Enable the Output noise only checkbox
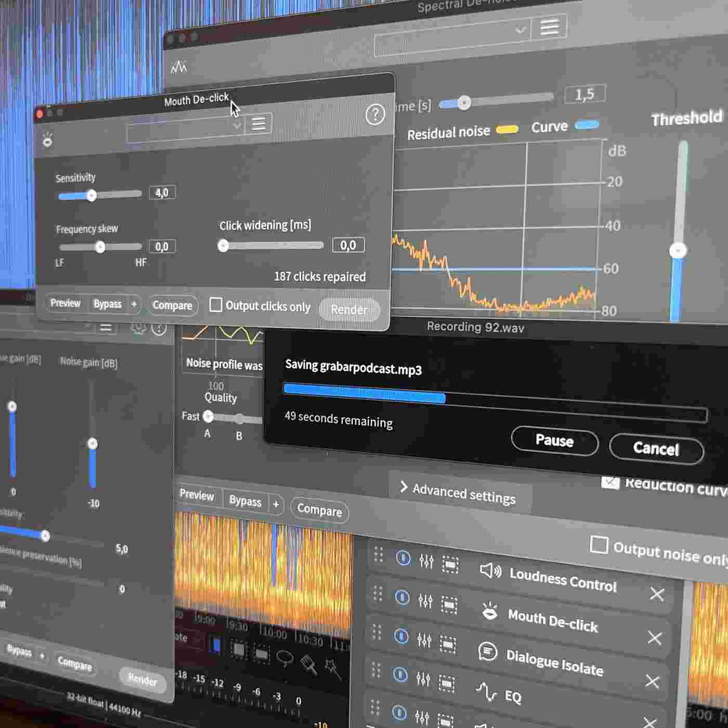This screenshot has width=728, height=728. point(599,545)
